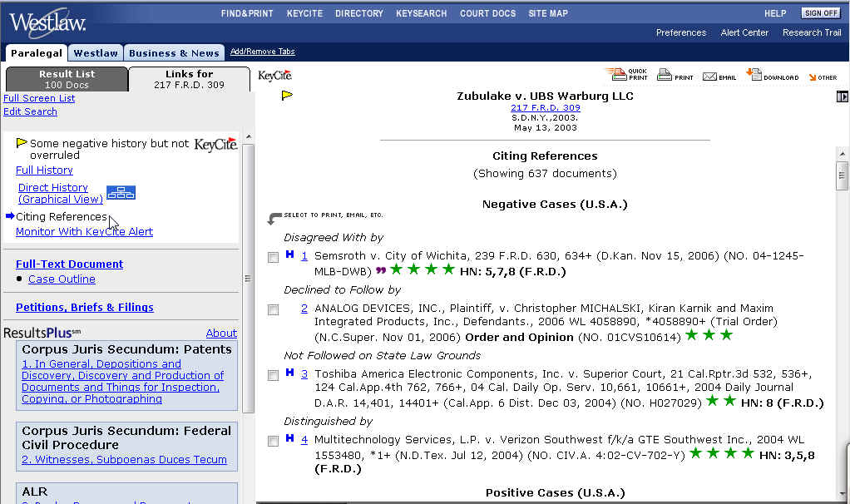This screenshot has width=850, height=504.
Task: Click the Print icon
Action: [x=665, y=75]
